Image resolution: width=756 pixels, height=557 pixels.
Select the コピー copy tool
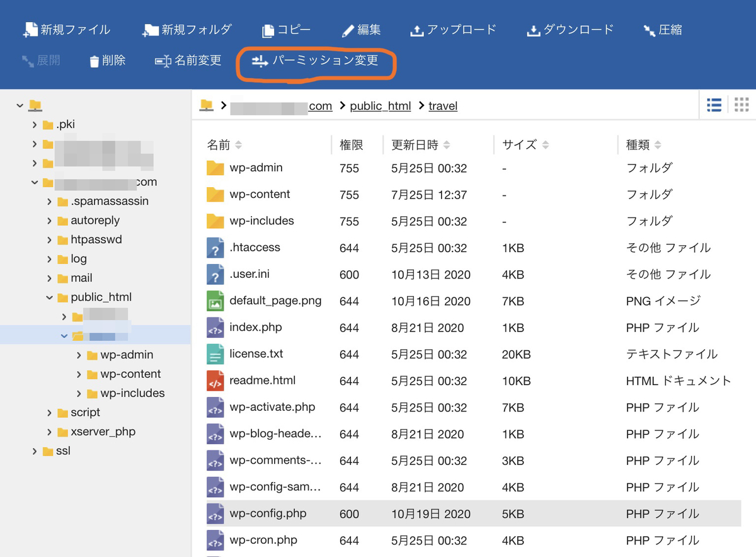[285, 30]
